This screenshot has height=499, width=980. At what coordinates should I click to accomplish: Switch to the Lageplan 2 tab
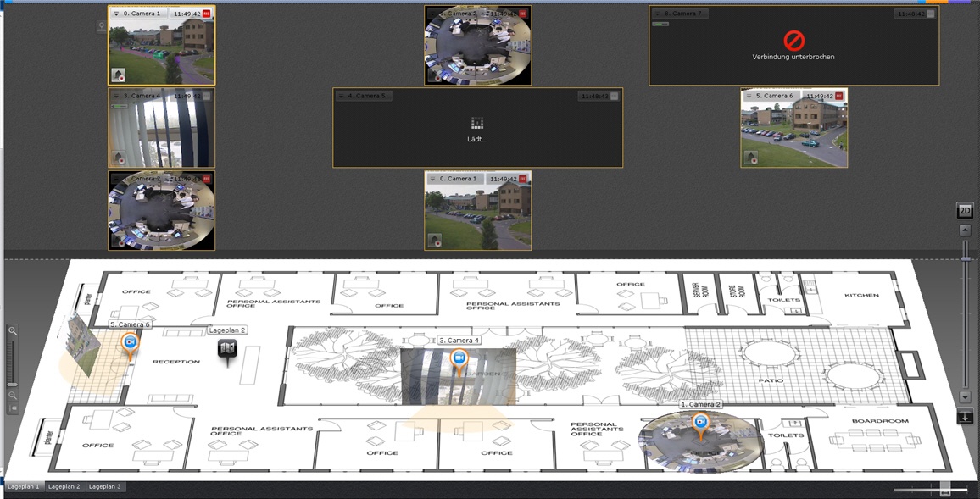(64, 486)
